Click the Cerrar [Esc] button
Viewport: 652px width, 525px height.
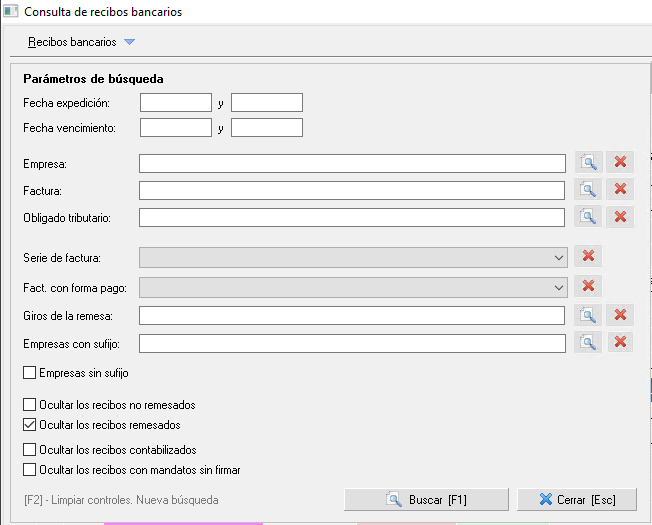point(577,499)
